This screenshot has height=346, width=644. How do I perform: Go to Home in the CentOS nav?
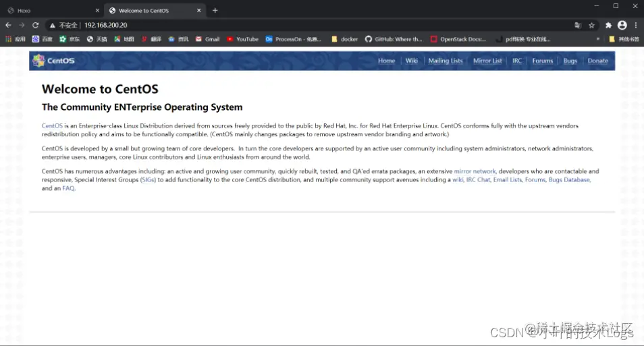tap(387, 61)
